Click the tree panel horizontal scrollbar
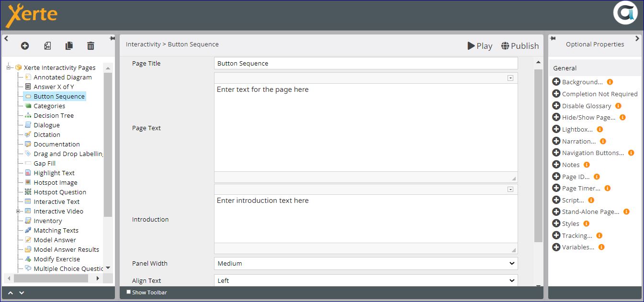644x302 pixels. (48, 278)
